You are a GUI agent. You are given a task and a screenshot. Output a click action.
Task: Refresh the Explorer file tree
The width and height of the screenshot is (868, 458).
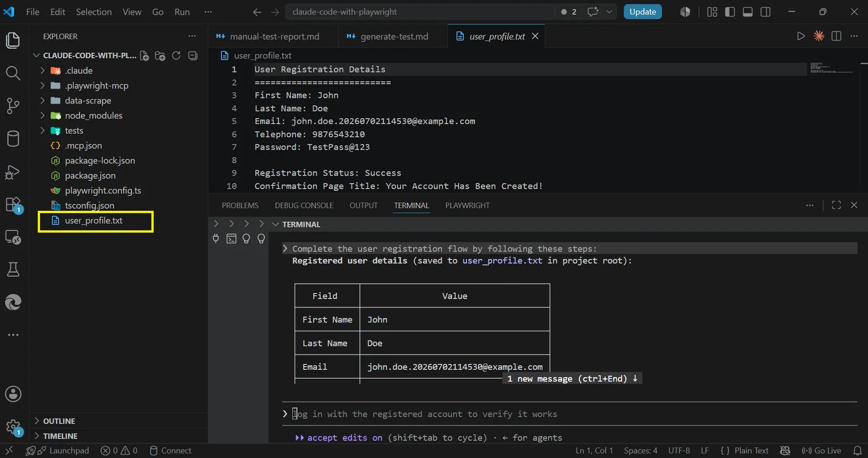click(x=176, y=56)
